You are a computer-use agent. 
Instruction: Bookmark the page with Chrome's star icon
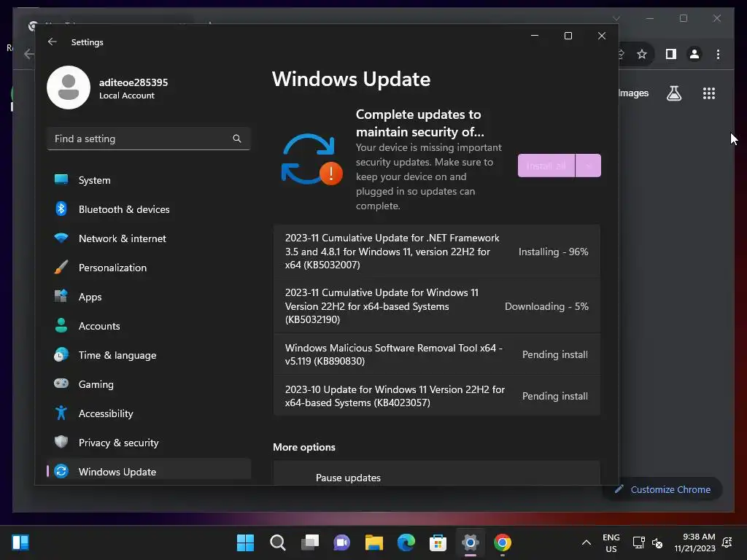point(642,54)
